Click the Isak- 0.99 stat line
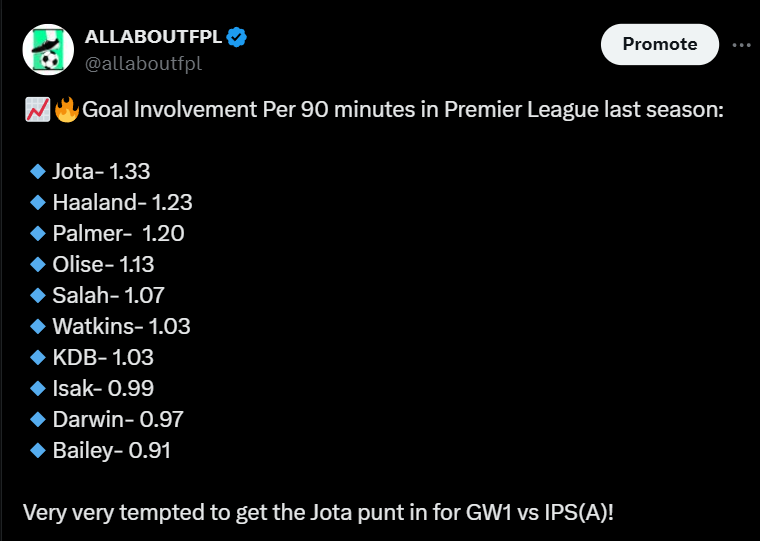Viewport: 760px width, 541px height. [x=103, y=388]
